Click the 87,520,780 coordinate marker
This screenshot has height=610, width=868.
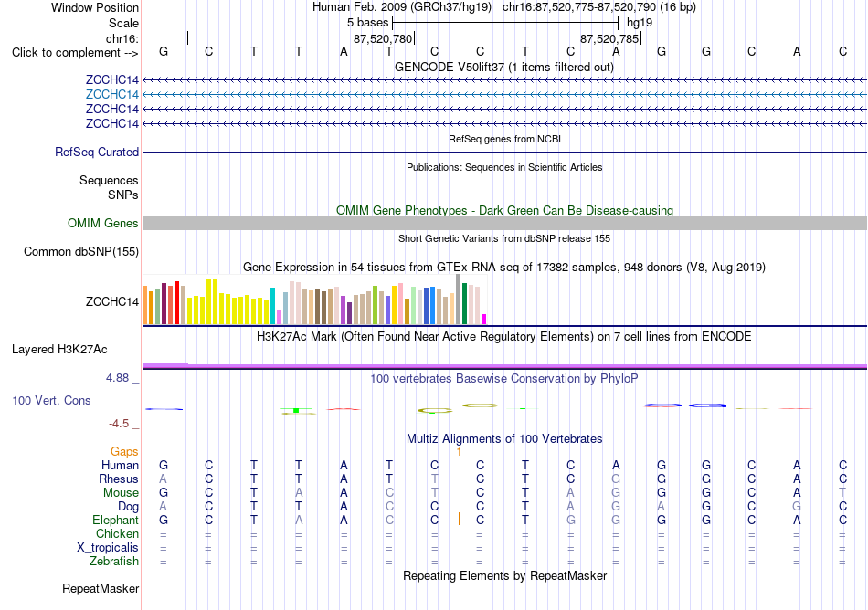(x=383, y=38)
